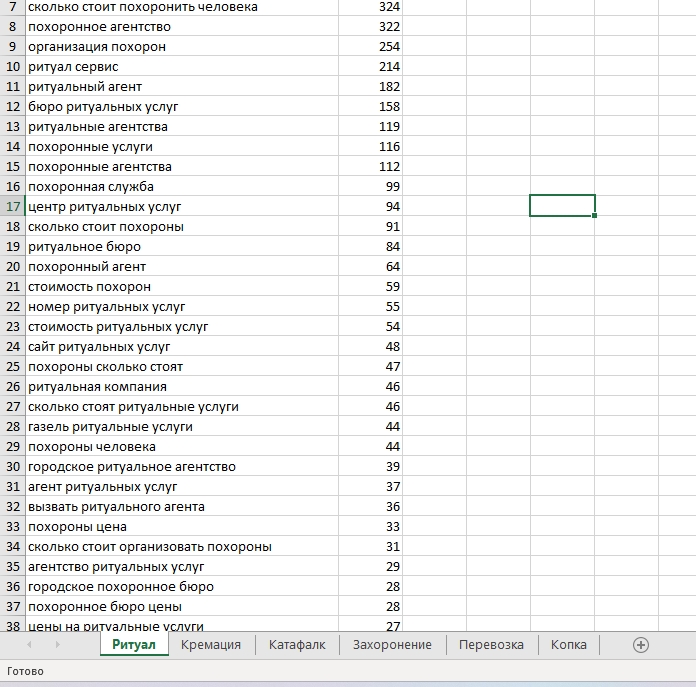This screenshot has height=687, width=696.
Task: Go to the Захоронение sheet tab
Action: (x=392, y=645)
